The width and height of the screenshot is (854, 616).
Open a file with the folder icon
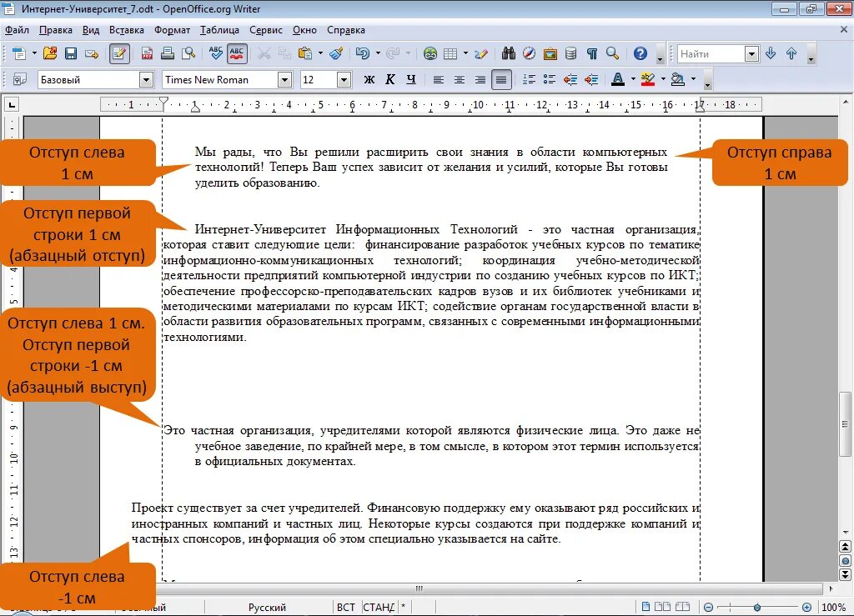50,53
